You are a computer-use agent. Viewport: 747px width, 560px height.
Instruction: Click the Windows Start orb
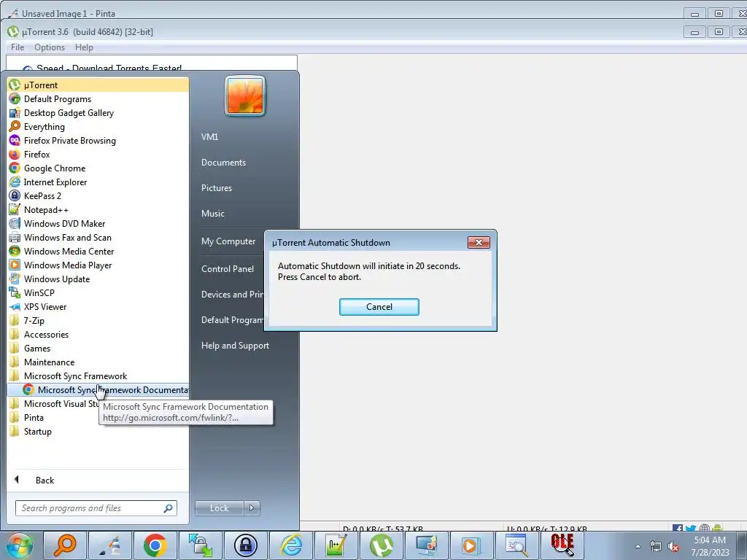click(x=20, y=545)
